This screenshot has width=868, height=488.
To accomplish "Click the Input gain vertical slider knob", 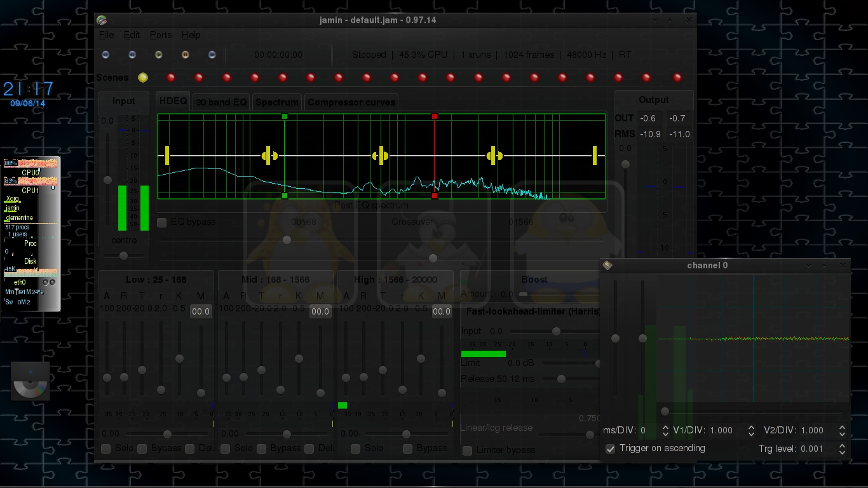I will click(x=107, y=180).
